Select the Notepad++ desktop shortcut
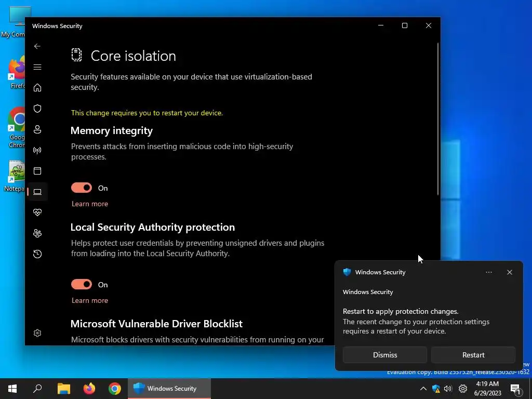Screen dimensions: 532x399 (x=15, y=177)
